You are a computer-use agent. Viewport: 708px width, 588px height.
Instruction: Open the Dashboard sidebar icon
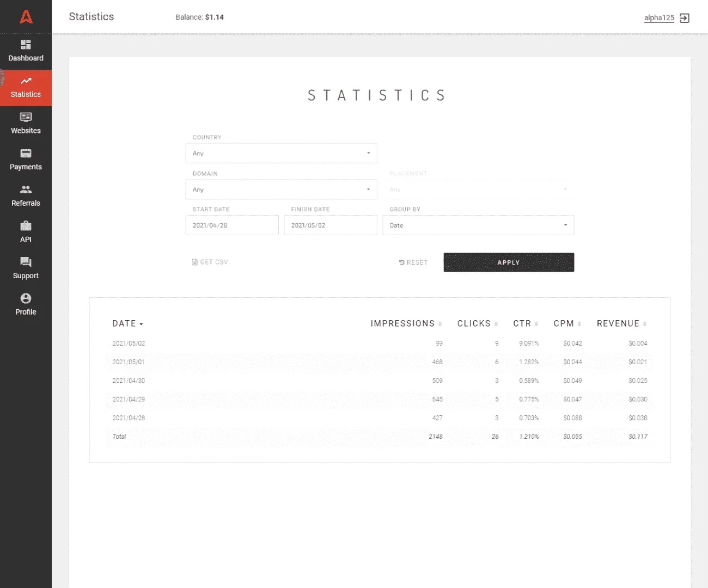[x=26, y=45]
